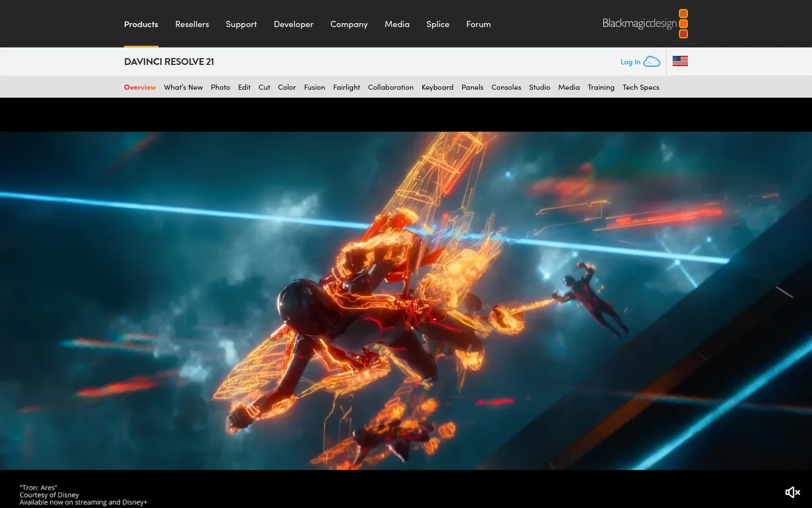Open the Forum link

[479, 24]
